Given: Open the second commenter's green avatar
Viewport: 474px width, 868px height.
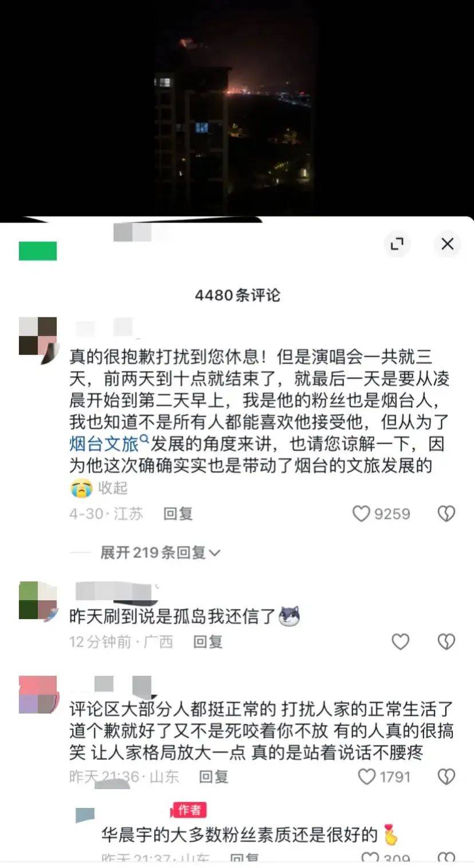Looking at the screenshot, I should pos(38,600).
